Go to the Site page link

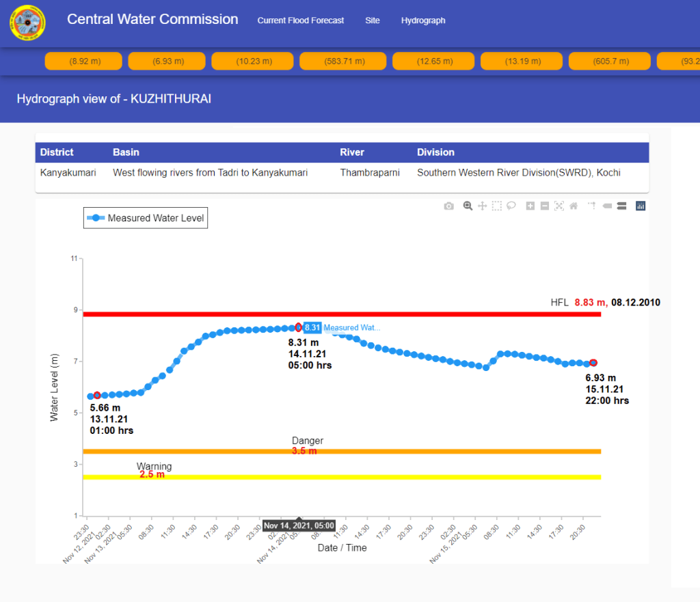(x=373, y=20)
